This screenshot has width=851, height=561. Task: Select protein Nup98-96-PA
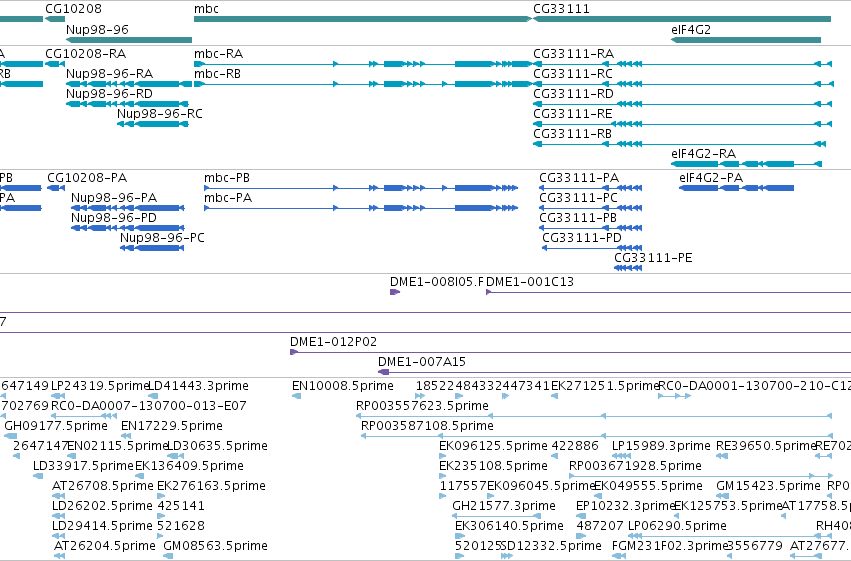pyautogui.click(x=128, y=208)
